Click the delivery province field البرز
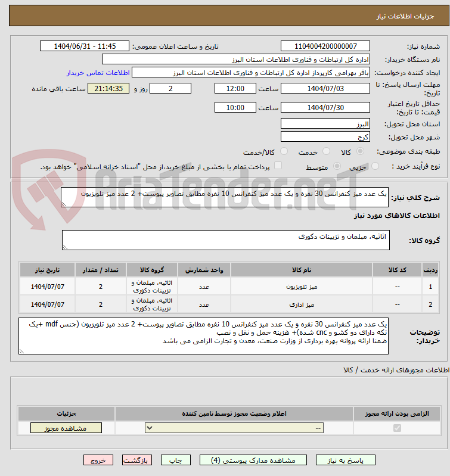Image resolution: width=450 pixels, height=476 pixels. [325, 123]
